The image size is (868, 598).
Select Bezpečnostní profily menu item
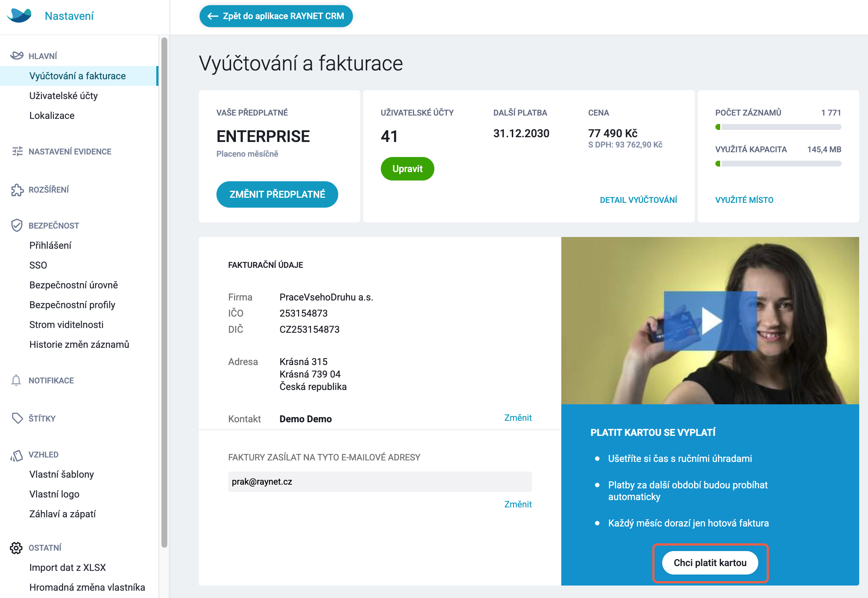[72, 305]
